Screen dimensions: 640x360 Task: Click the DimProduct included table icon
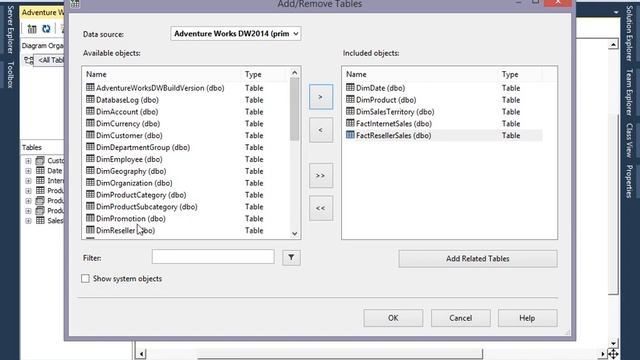pyautogui.click(x=350, y=99)
